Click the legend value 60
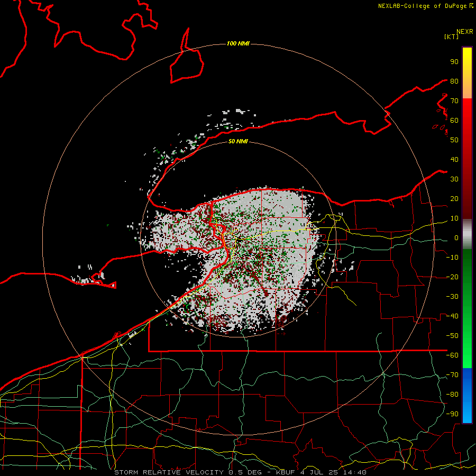The height and width of the screenshot is (476, 476). click(454, 120)
